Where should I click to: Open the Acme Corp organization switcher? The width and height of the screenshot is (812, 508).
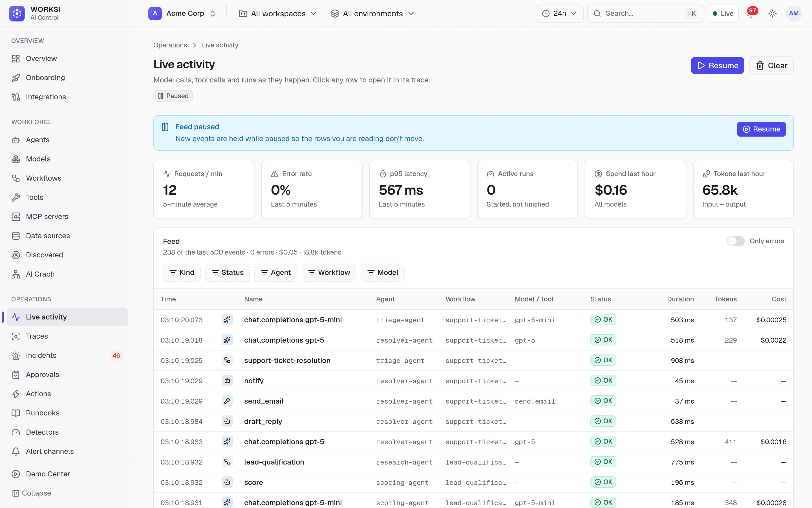click(182, 14)
